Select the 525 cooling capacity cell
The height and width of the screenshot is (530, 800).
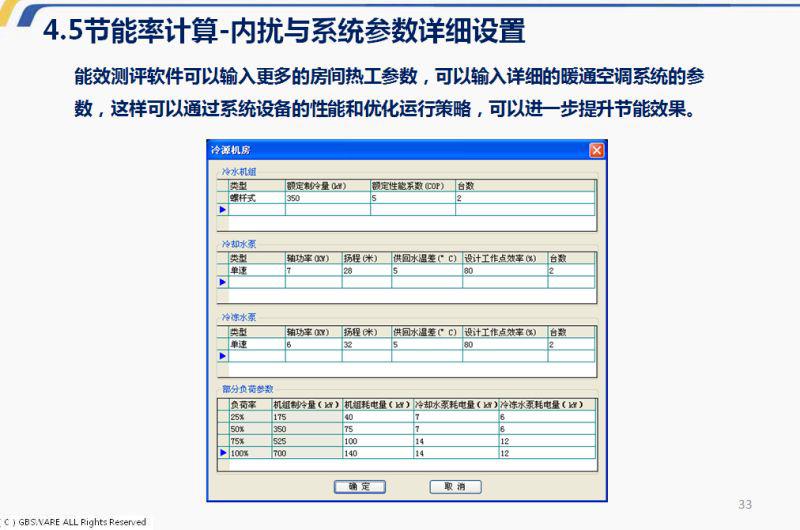click(x=307, y=441)
